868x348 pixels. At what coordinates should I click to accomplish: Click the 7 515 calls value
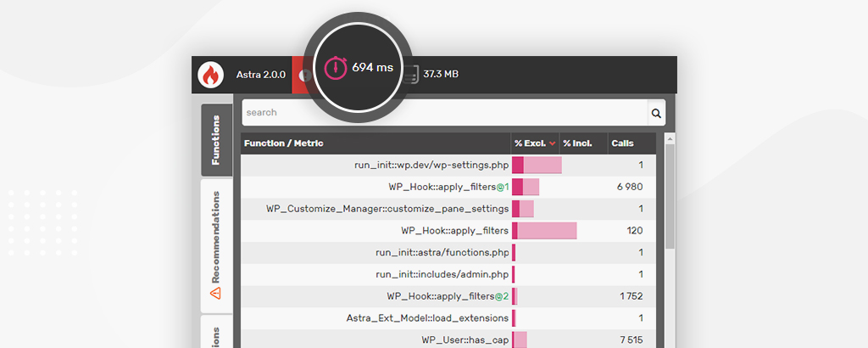tap(630, 340)
